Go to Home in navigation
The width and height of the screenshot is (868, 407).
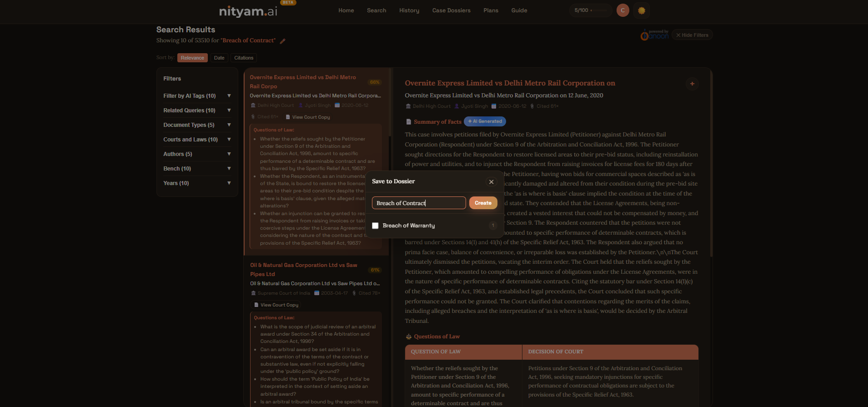346,10
